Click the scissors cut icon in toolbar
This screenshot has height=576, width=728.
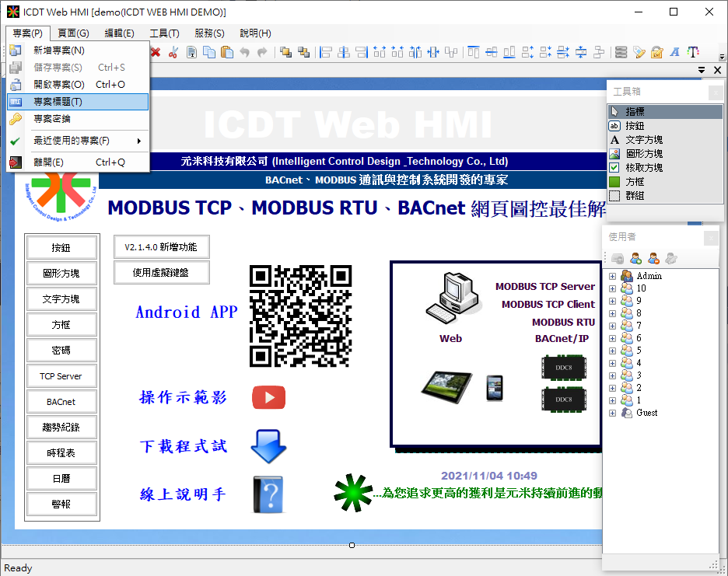click(x=173, y=52)
